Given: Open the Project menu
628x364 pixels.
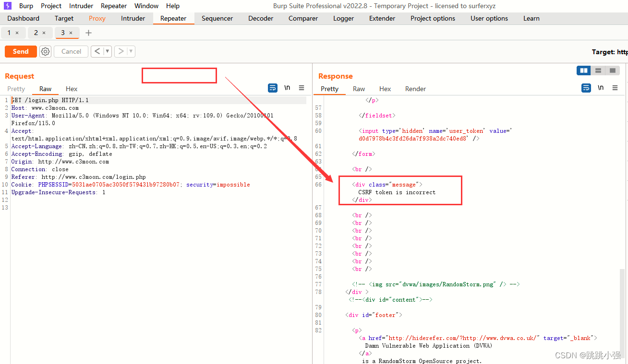Looking at the screenshot, I should tap(51, 6).
